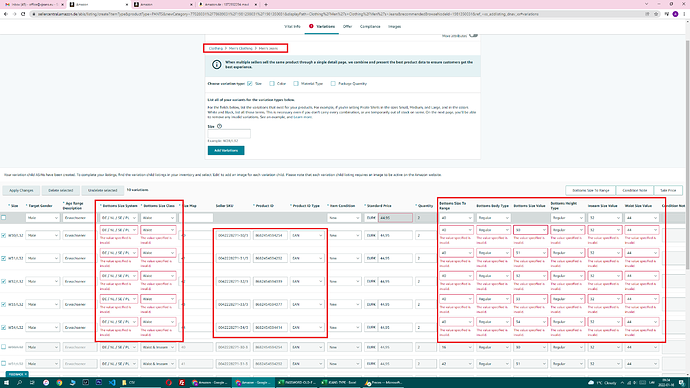
Task: Click the browser back arrow
Action: (6, 14)
